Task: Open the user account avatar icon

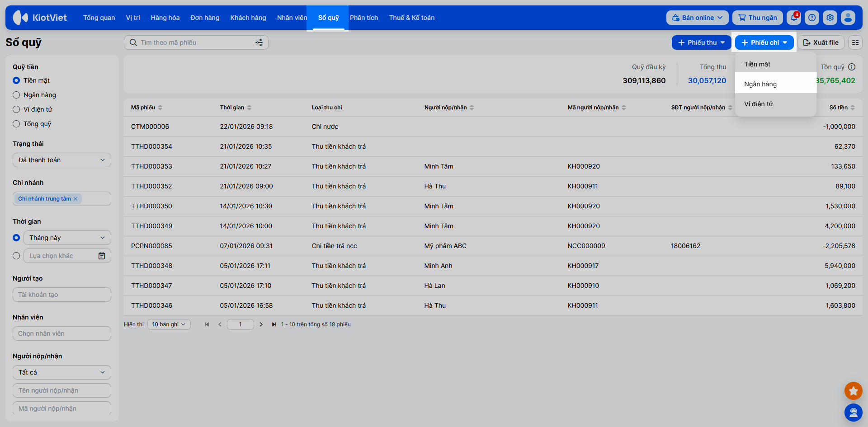Action: 848,18
